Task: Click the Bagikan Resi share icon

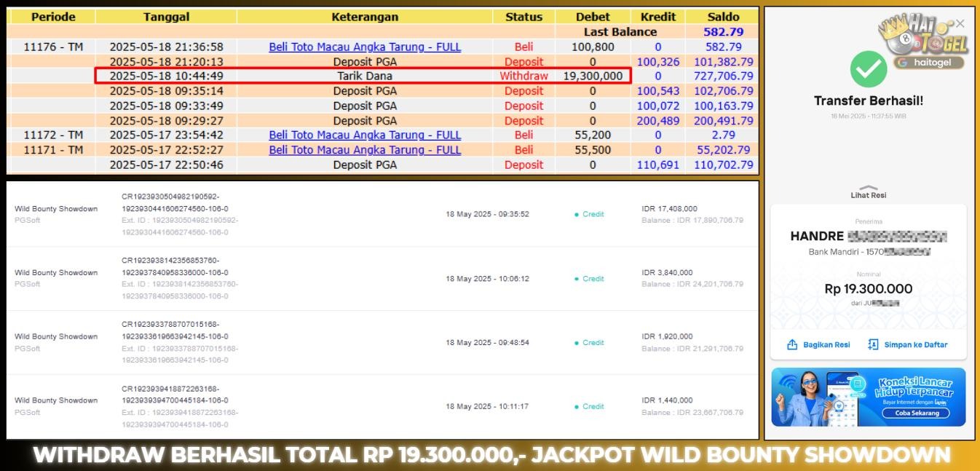Action: pyautogui.click(x=792, y=344)
